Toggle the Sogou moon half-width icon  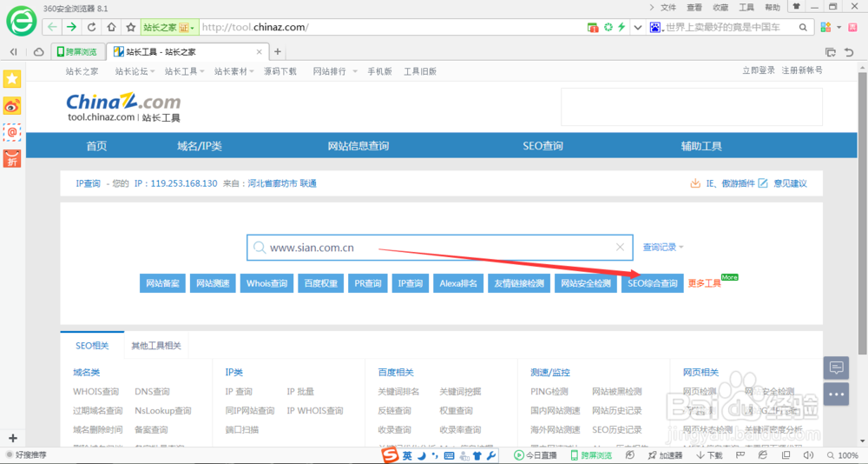coord(421,455)
